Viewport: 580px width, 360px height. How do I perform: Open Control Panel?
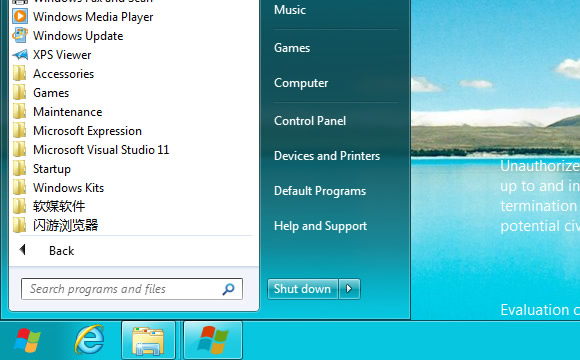click(310, 121)
